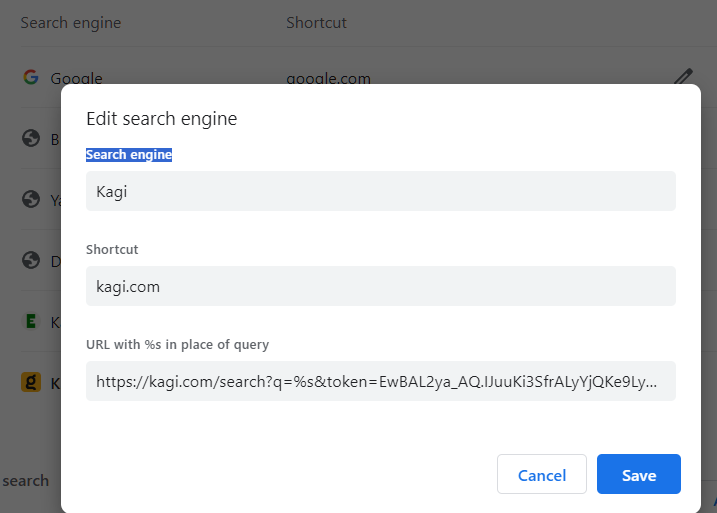Save the edited search engine
This screenshot has height=513, width=717.
[x=638, y=474]
